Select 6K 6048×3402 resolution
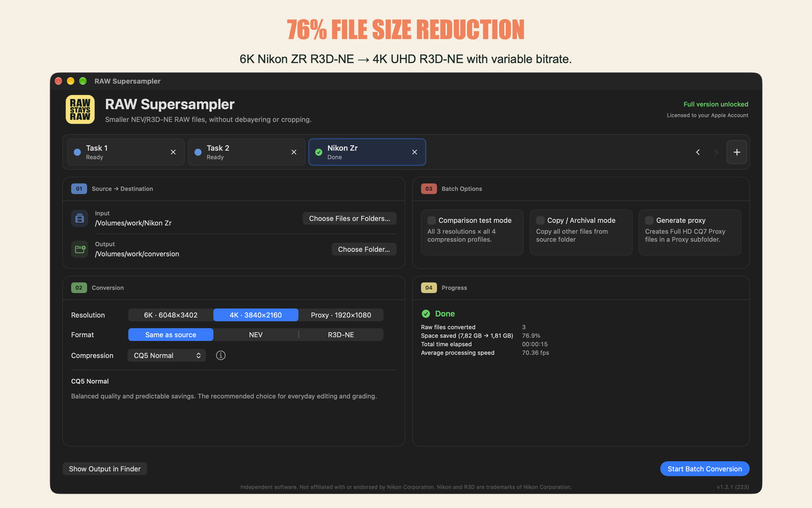This screenshot has width=812, height=508. 171,315
